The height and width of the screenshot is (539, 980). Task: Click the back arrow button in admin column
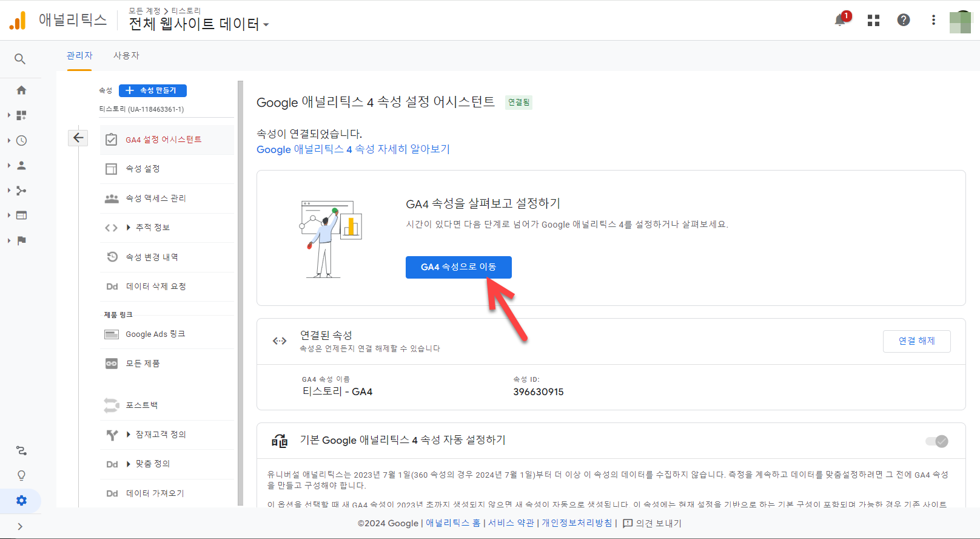(78, 138)
